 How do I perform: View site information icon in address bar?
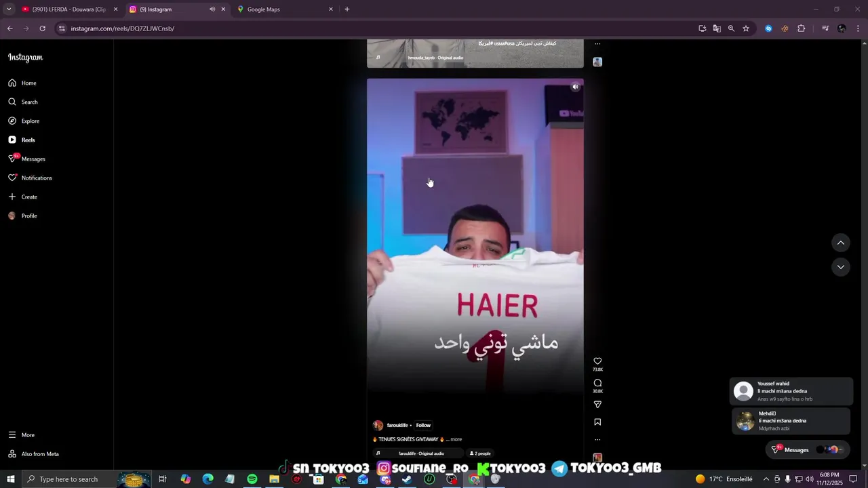pos(62,28)
